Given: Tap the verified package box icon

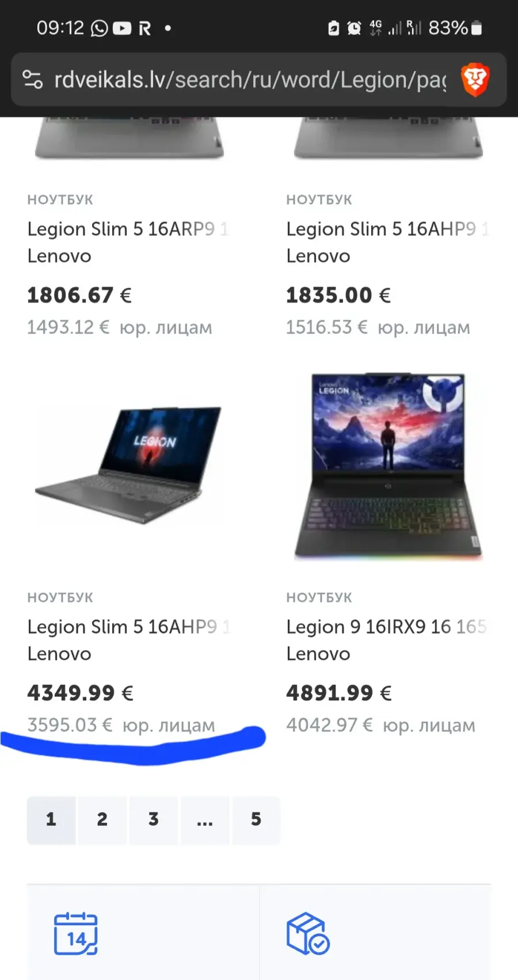Looking at the screenshot, I should tap(308, 933).
